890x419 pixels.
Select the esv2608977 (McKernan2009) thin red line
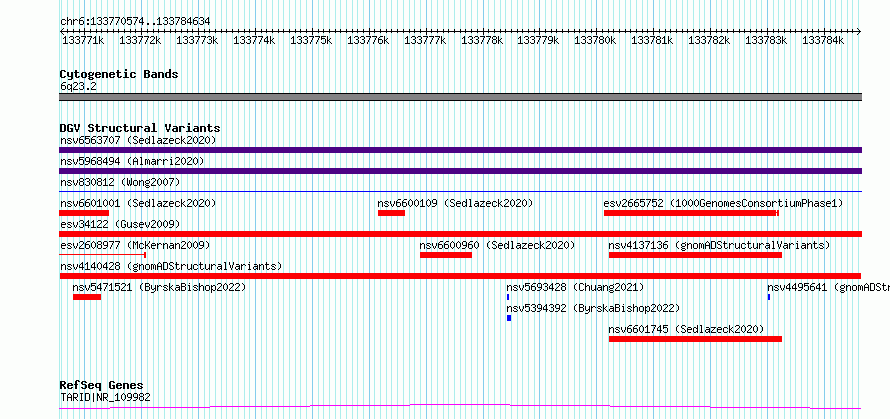tap(103, 255)
